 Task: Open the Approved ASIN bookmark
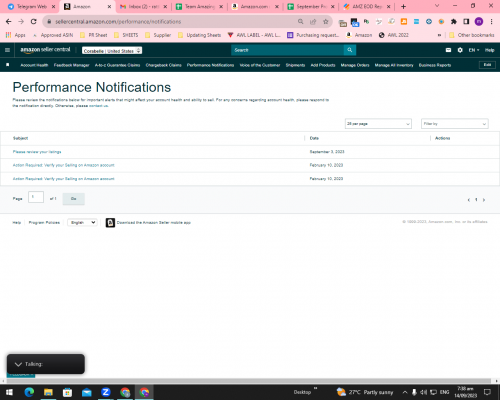click(x=53, y=35)
